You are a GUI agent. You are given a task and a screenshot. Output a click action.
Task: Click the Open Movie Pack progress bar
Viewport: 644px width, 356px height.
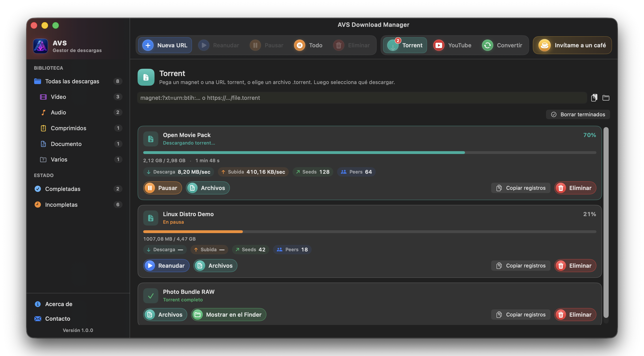(370, 152)
